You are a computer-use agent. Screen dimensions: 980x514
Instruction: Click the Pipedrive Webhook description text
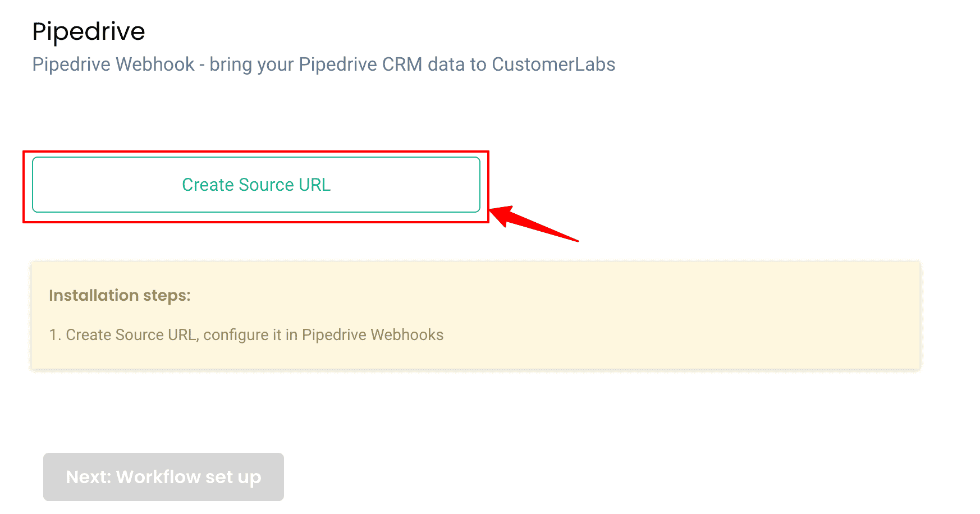pos(323,64)
